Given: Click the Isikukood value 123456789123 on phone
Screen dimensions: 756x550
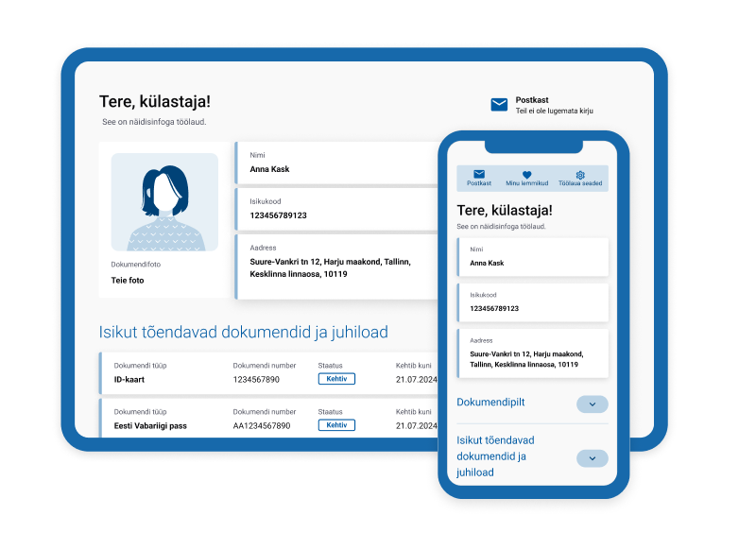Looking at the screenshot, I should coord(494,308).
